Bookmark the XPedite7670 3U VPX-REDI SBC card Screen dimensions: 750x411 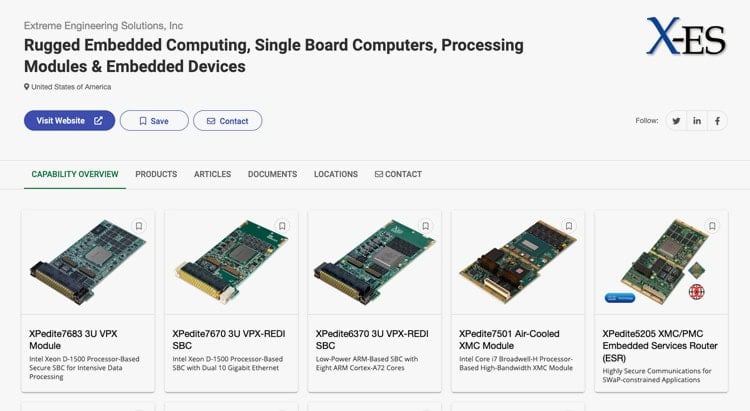[x=282, y=226]
